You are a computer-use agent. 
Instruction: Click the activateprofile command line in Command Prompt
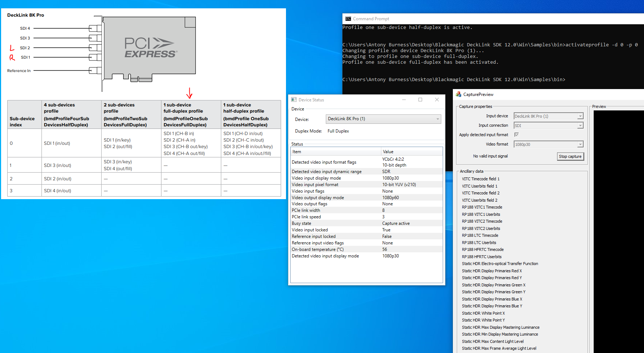pos(490,45)
